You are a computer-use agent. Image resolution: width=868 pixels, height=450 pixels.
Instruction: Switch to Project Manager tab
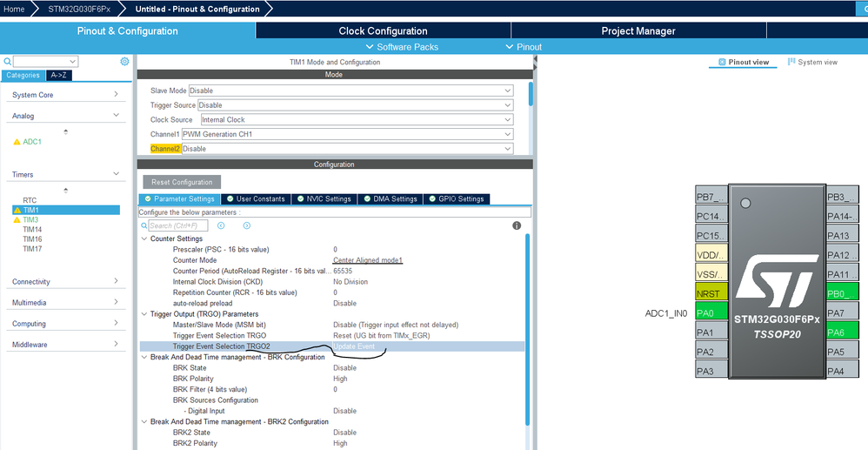pos(638,31)
